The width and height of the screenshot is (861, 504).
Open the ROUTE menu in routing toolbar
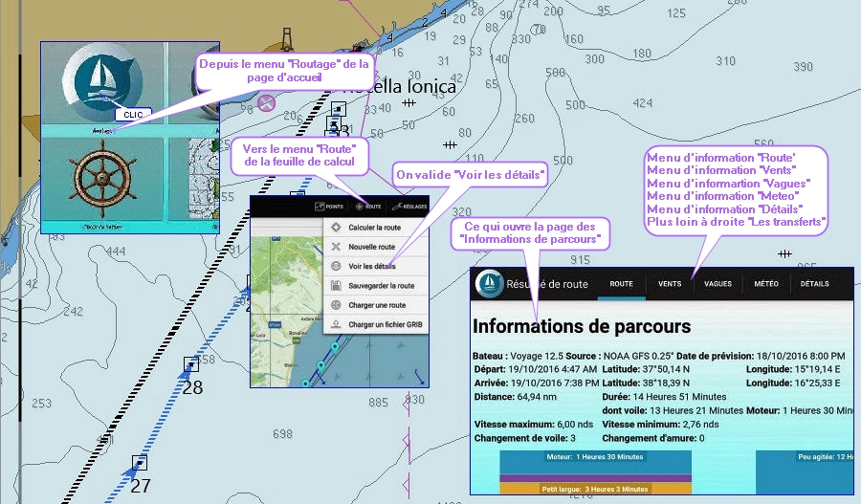368,207
